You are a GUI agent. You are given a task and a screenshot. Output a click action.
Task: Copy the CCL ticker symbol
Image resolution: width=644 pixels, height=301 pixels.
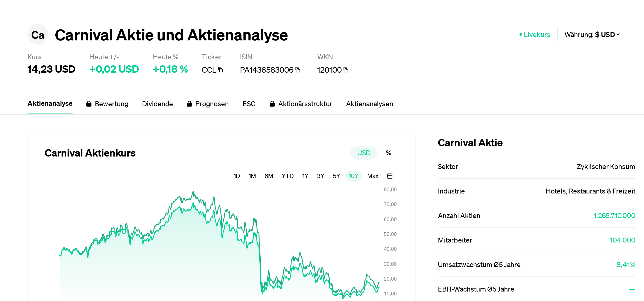220,70
